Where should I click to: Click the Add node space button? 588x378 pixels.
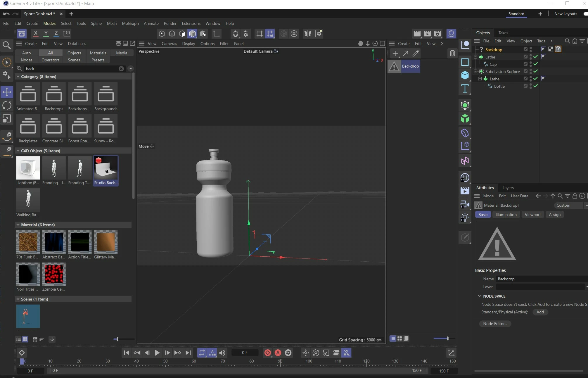540,312
